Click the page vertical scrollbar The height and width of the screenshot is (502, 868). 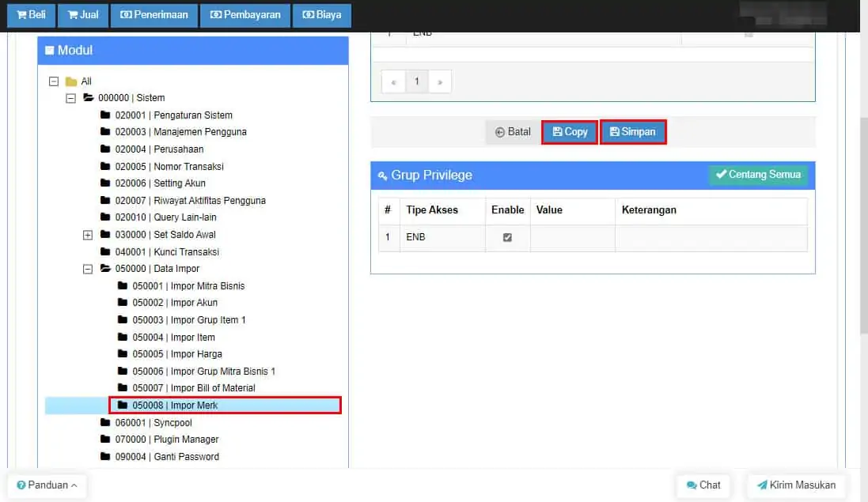pyautogui.click(x=863, y=227)
